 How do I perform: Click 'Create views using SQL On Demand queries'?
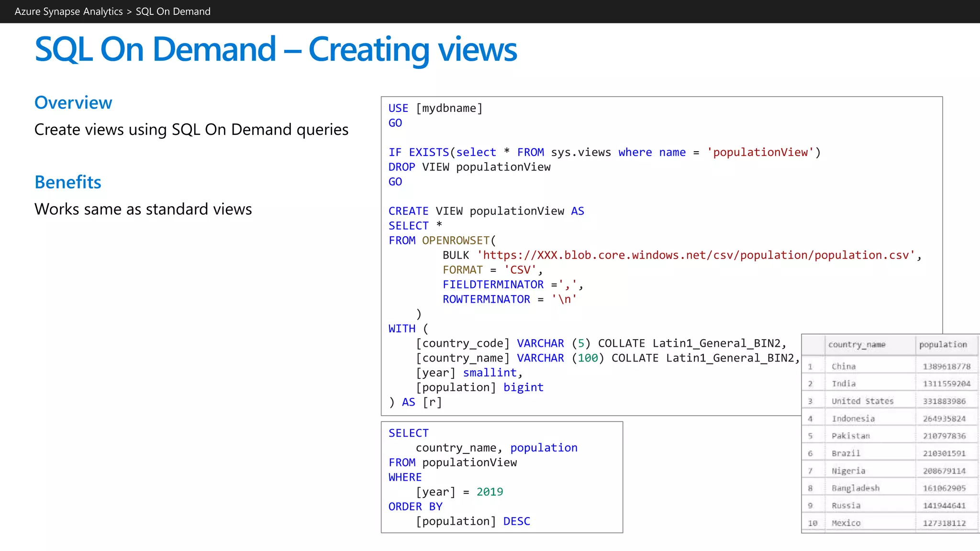191,130
